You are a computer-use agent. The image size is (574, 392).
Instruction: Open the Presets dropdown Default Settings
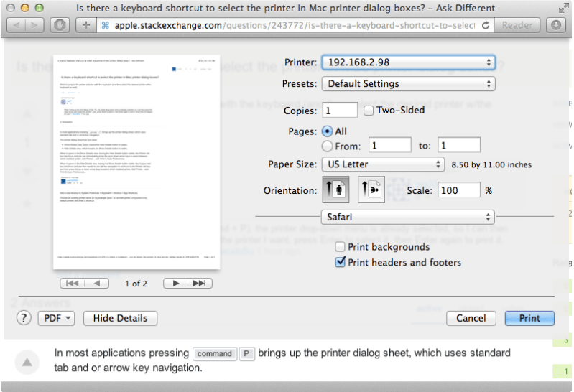(408, 84)
